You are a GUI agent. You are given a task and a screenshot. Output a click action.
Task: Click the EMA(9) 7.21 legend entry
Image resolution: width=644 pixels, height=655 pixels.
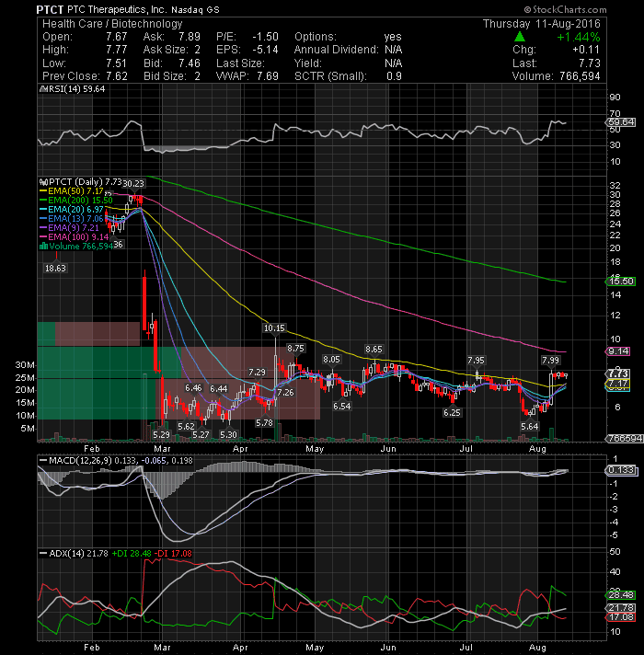69,227
